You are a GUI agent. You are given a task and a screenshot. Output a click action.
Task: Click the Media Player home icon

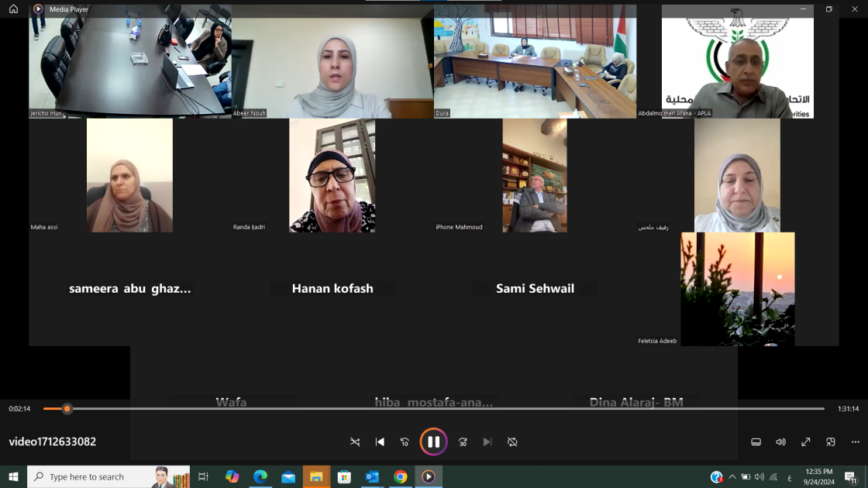click(13, 9)
